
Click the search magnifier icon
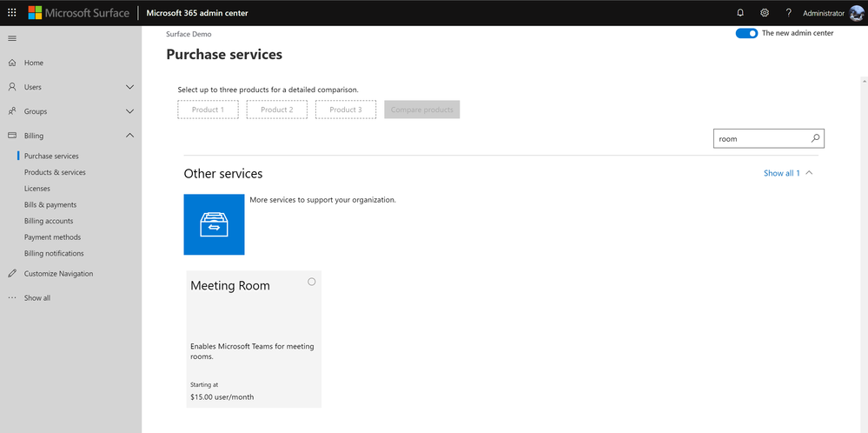[815, 138]
